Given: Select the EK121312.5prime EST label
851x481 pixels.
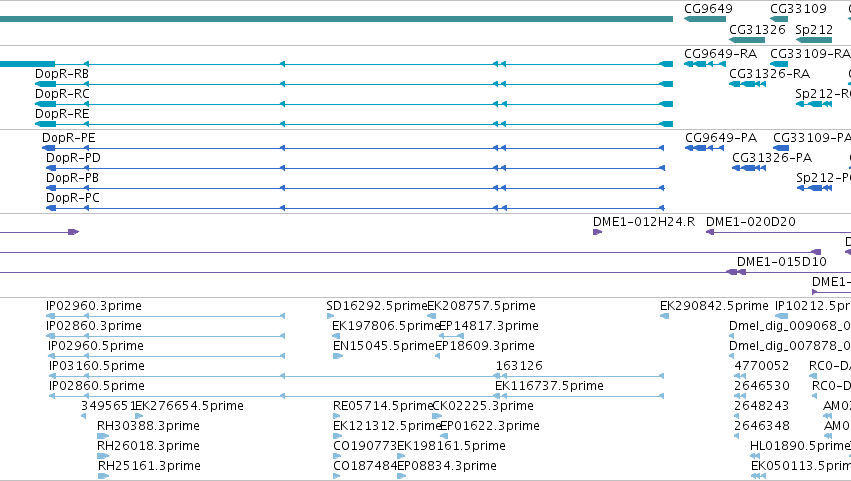Looking at the screenshot, I should [387, 426].
